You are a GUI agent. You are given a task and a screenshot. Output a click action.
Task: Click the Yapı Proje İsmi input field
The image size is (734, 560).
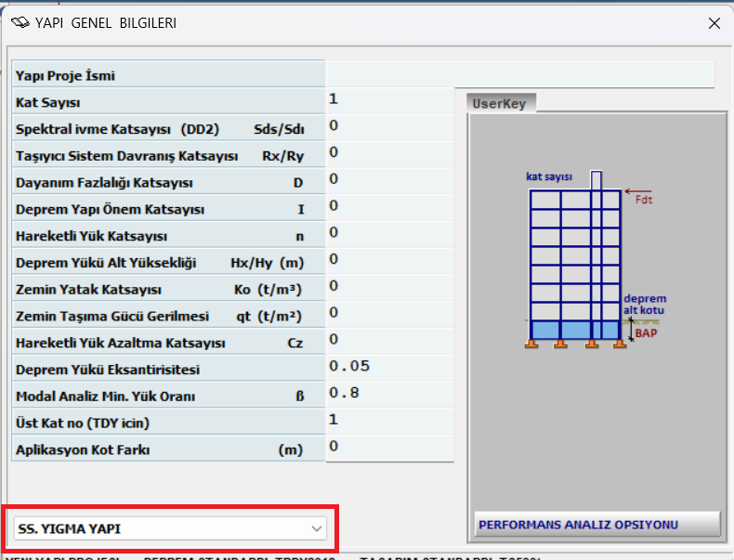pos(519,74)
